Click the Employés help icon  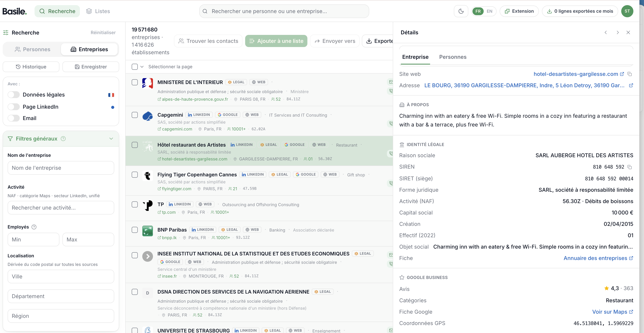pyautogui.click(x=34, y=227)
